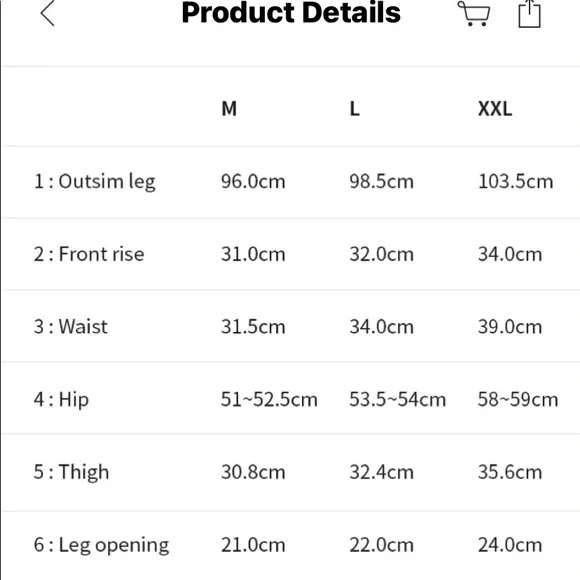Tap the Leg opening row label
Screen dimensions: 580x580
pos(101,545)
